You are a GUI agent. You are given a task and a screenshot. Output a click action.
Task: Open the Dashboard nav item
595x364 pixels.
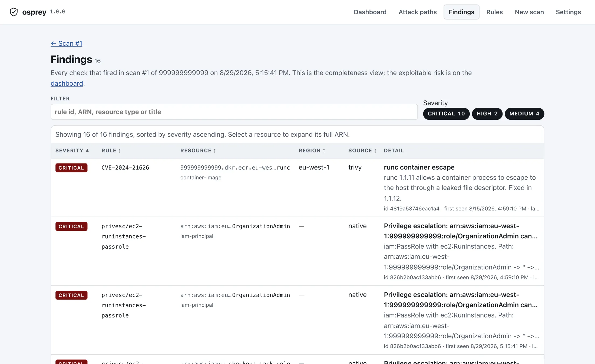tap(370, 12)
